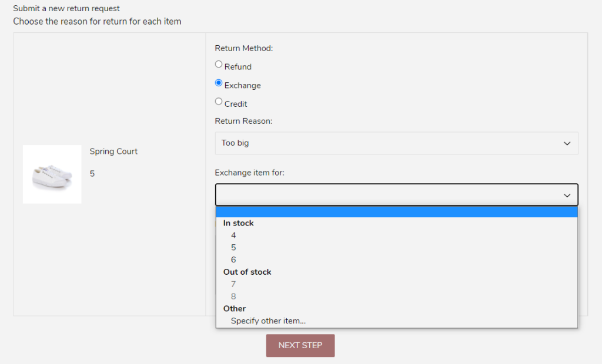Click the disabled size 7 option
The image size is (602, 364).
[x=397, y=284]
